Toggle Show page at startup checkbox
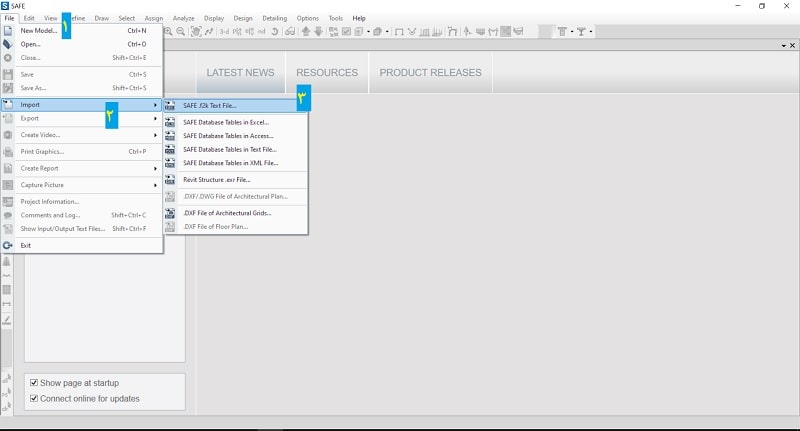The height and width of the screenshot is (431, 800). [34, 383]
